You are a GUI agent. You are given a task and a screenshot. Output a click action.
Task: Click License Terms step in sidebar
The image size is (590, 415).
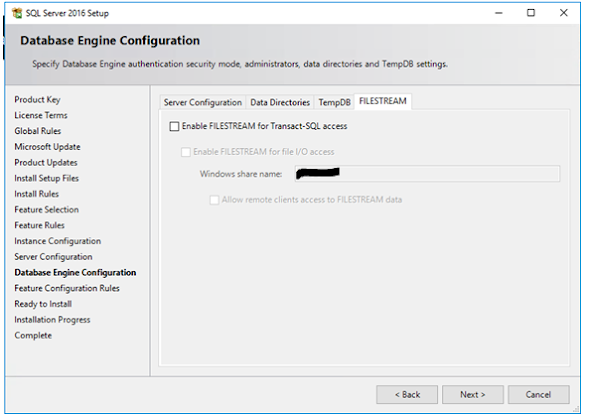41,116
